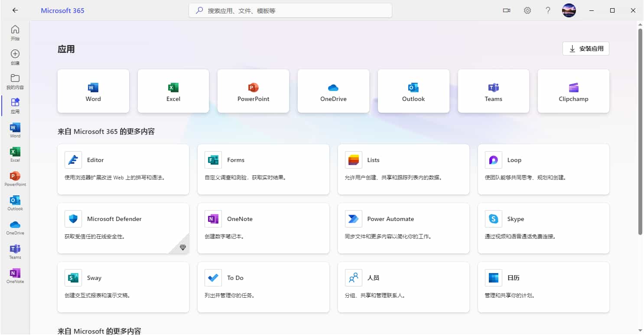
Task: Click the Calendar (日历) icon
Action: click(x=494, y=278)
